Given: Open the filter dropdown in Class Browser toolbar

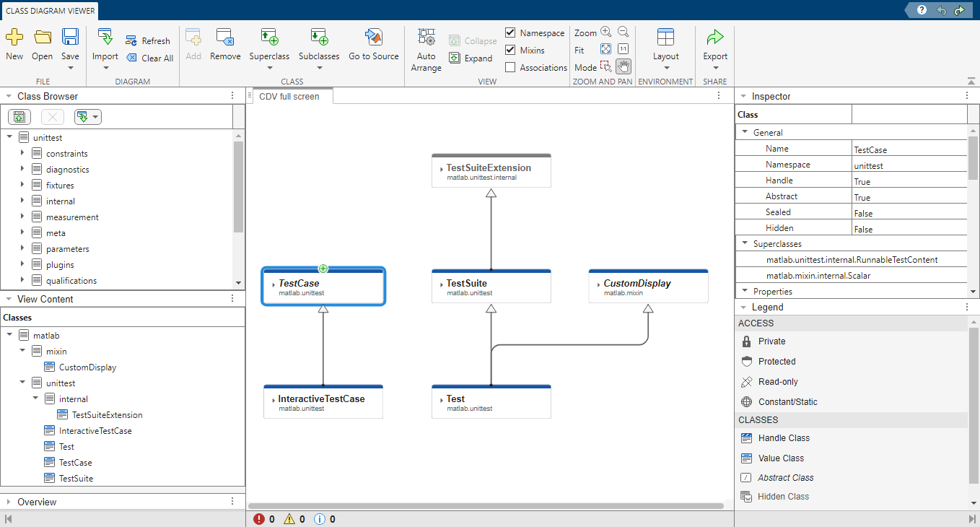Looking at the screenshot, I should pyautogui.click(x=87, y=117).
